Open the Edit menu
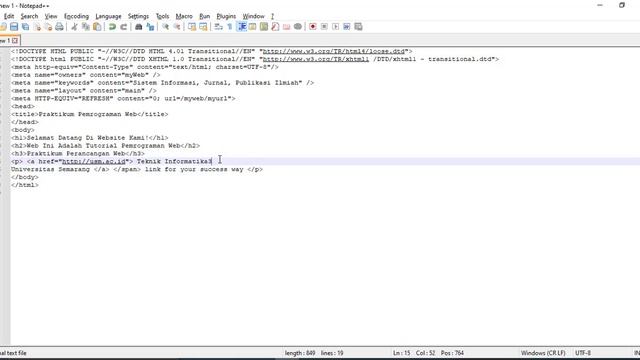 click(x=9, y=16)
